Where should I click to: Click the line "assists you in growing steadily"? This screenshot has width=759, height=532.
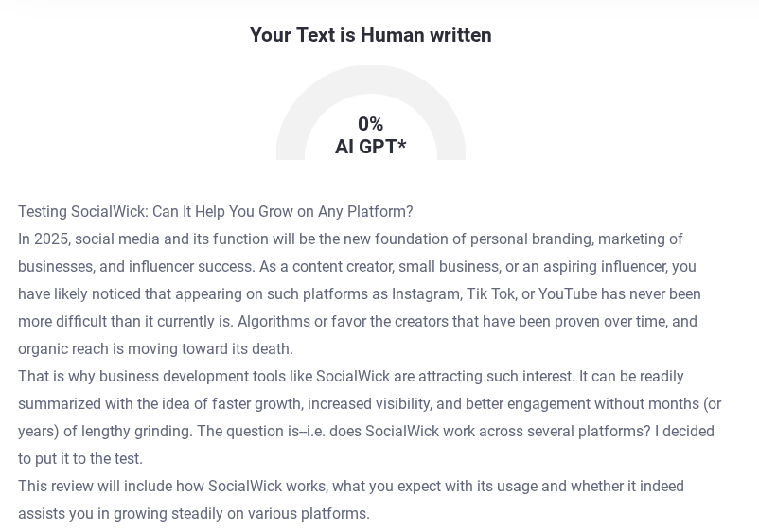point(193,513)
